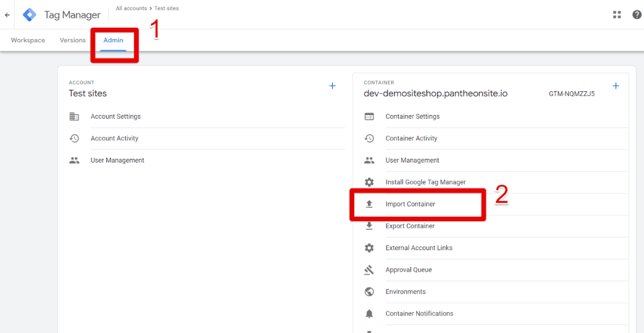The height and width of the screenshot is (333, 644).
Task: Click All accounts breadcrumb link
Action: pos(131,8)
